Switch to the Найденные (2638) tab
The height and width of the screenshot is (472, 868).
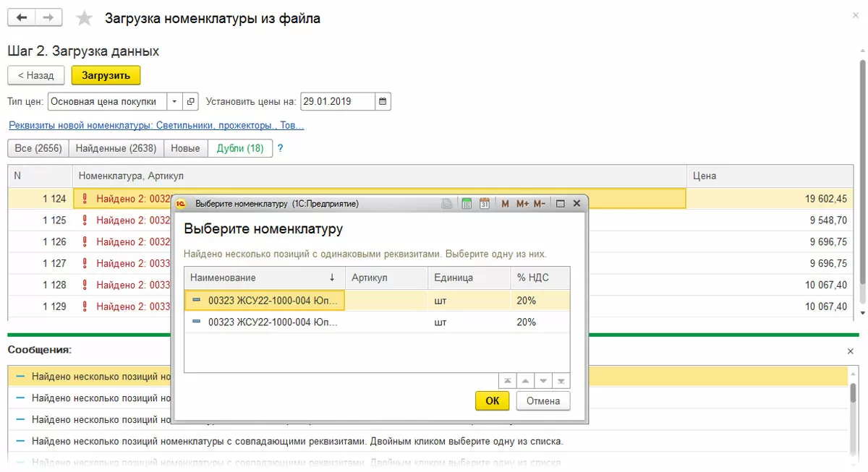click(x=116, y=148)
